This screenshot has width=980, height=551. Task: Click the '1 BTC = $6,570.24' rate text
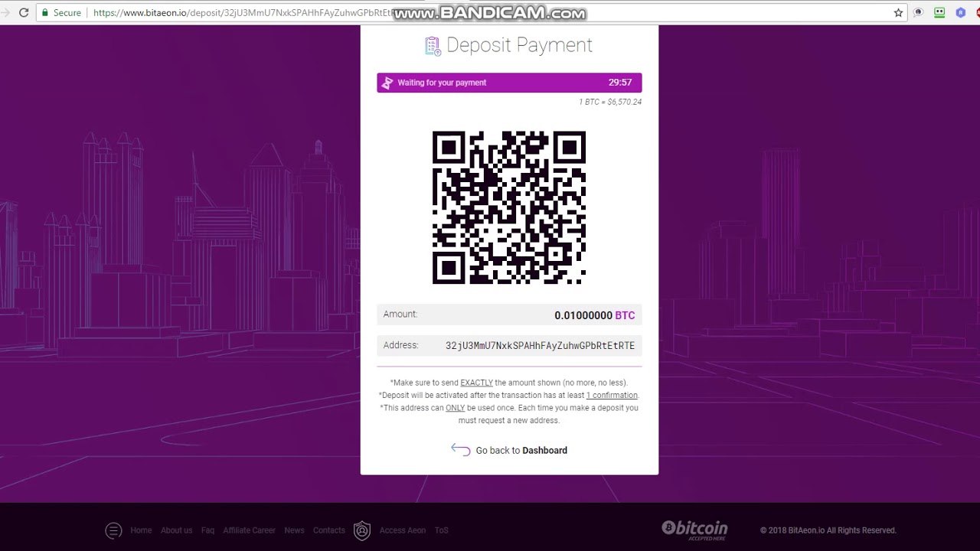click(610, 102)
